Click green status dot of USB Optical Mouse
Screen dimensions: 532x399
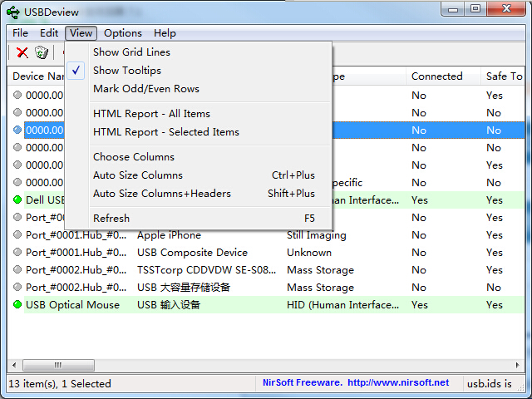[x=17, y=305]
